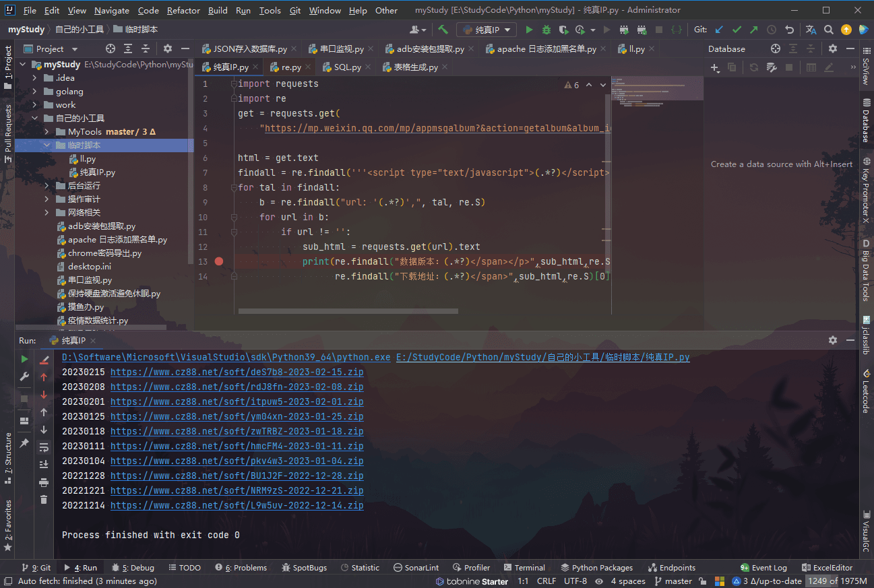This screenshot has width=874, height=588.
Task: Click the editor horizontal scrollbar
Action: point(348,311)
